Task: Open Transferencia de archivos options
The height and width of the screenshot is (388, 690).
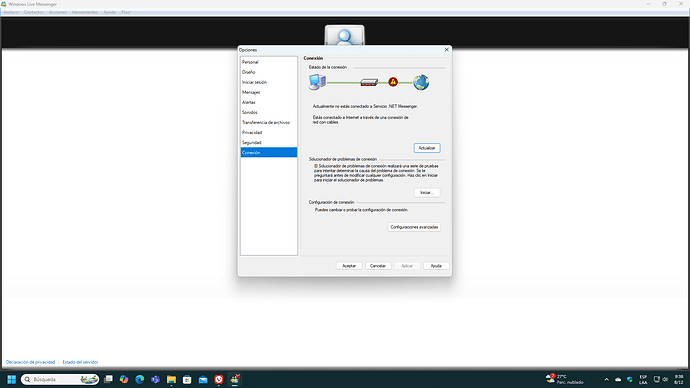Action: click(268, 123)
